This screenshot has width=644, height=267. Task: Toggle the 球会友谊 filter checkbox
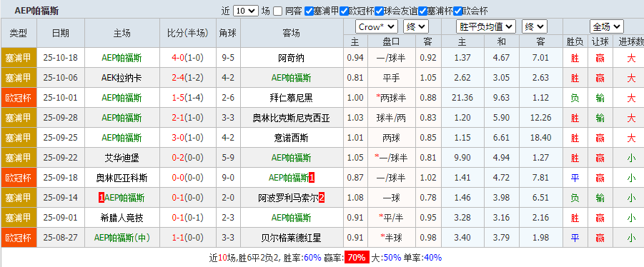pyautogui.click(x=379, y=11)
